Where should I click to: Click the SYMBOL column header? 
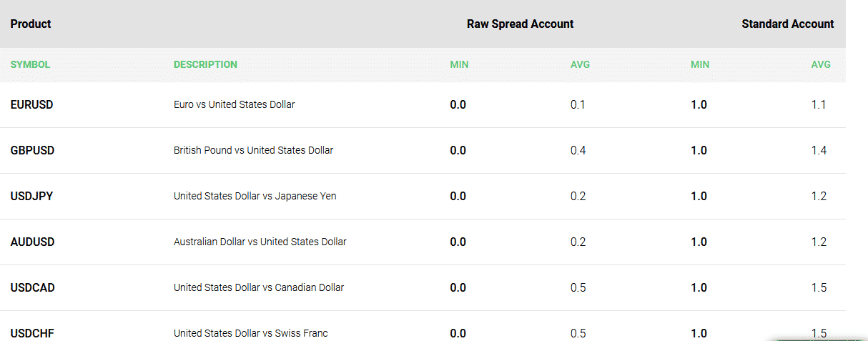click(x=30, y=64)
